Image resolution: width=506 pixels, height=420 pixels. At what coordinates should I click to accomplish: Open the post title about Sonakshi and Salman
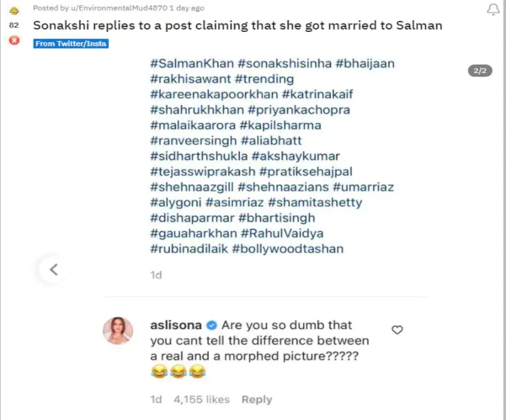click(237, 26)
